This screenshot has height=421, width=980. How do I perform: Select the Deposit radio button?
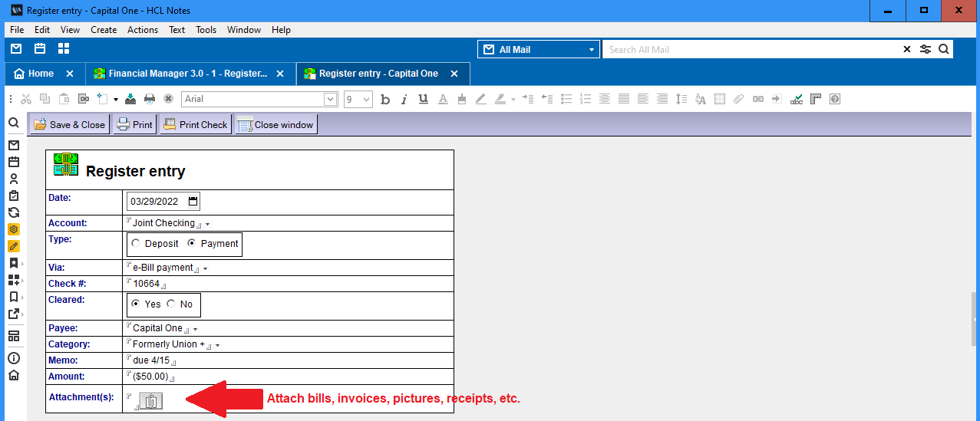coord(136,244)
